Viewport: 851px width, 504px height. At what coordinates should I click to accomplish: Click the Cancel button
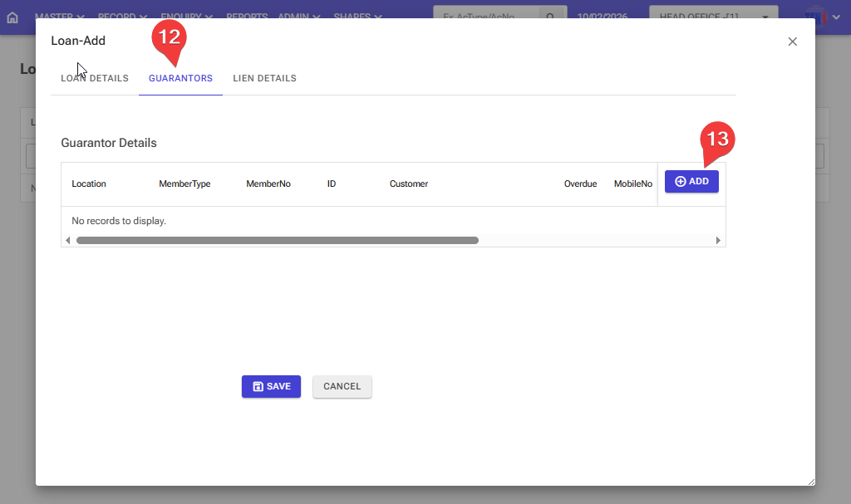click(342, 386)
